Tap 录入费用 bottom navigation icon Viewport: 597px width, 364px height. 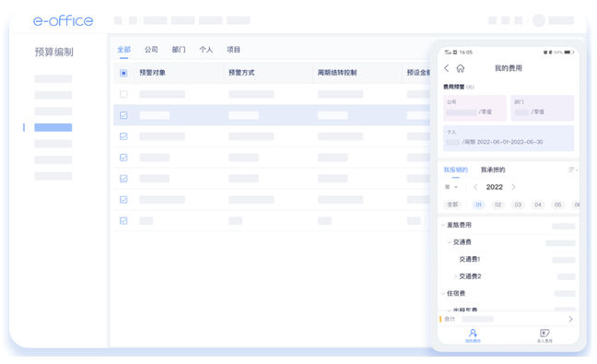(544, 335)
